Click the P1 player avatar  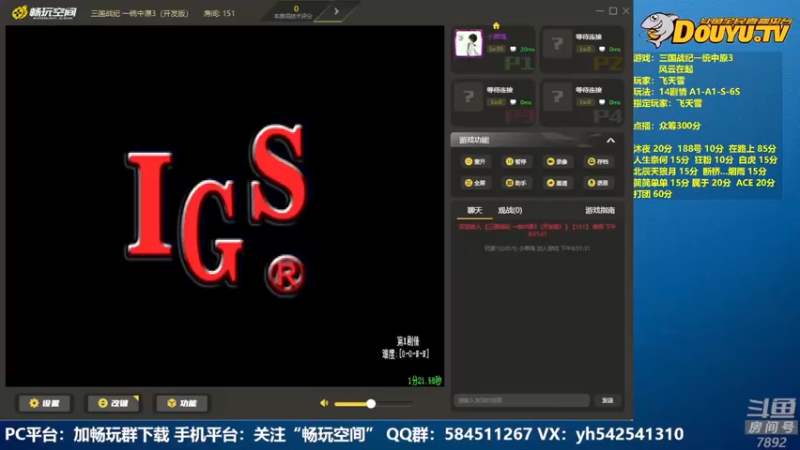point(468,43)
